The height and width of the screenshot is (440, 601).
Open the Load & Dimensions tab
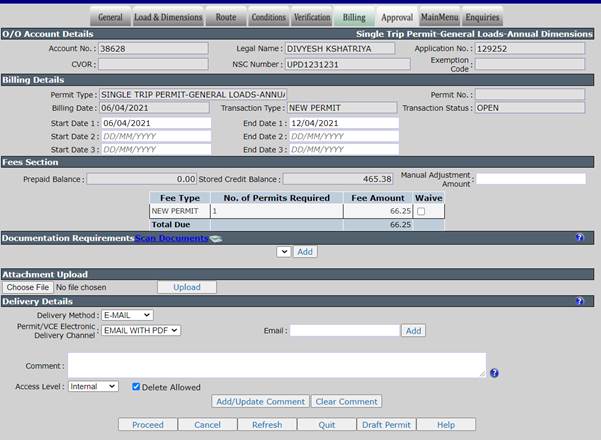point(168,18)
